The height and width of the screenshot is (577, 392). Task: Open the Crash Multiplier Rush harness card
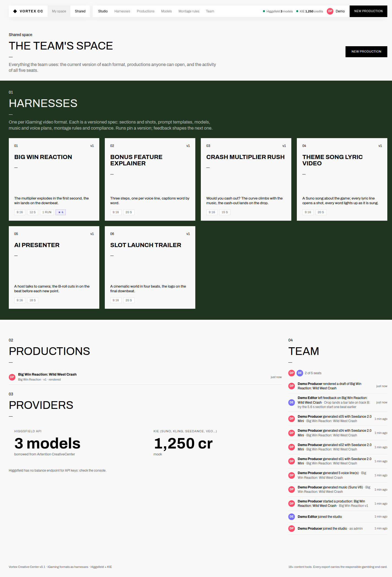click(x=246, y=179)
